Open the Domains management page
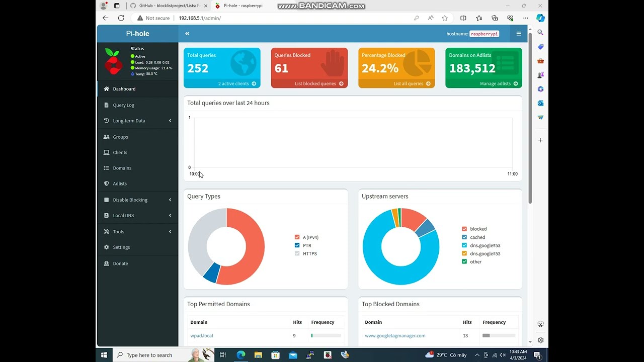Viewport: 644px width, 362px height. [137, 168]
